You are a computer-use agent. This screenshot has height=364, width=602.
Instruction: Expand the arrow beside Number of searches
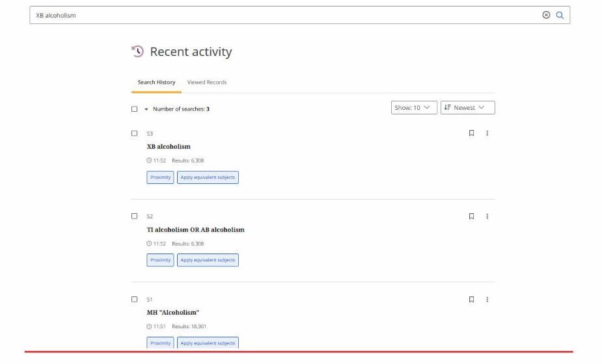[146, 109]
